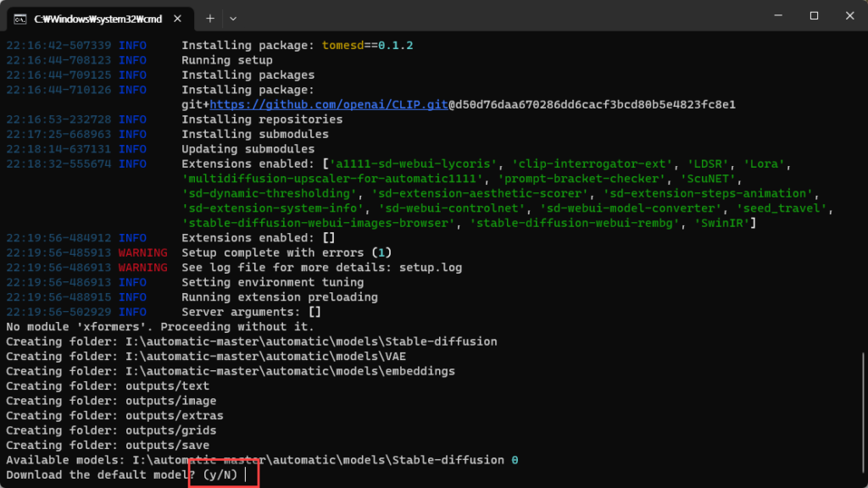Click the 'Available models' line

pyautogui.click(x=262, y=460)
